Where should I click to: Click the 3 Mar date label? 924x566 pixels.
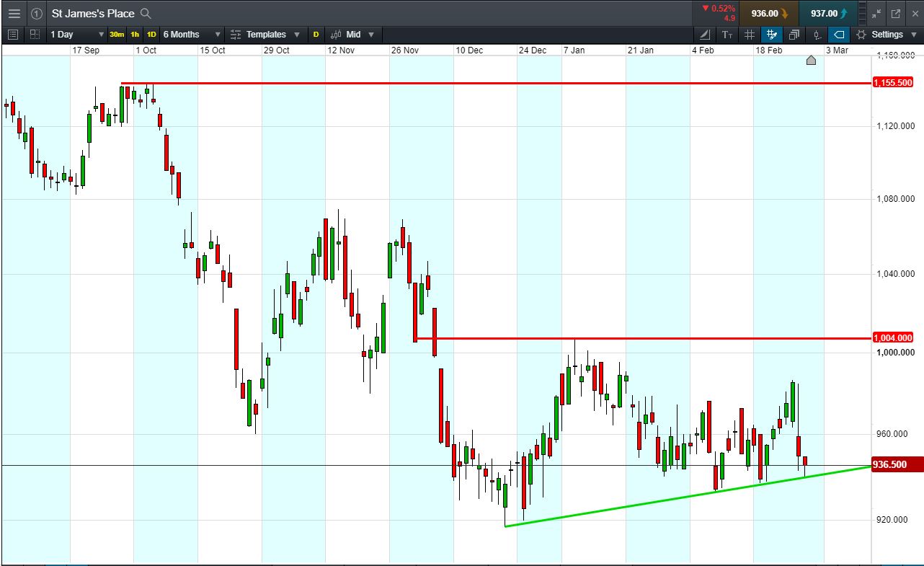[837, 50]
